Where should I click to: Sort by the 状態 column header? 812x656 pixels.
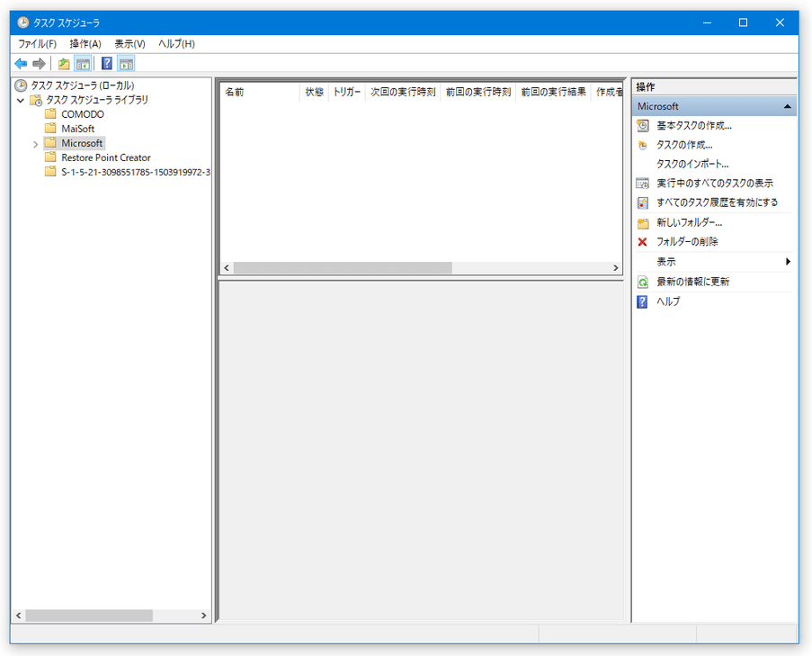coord(314,92)
